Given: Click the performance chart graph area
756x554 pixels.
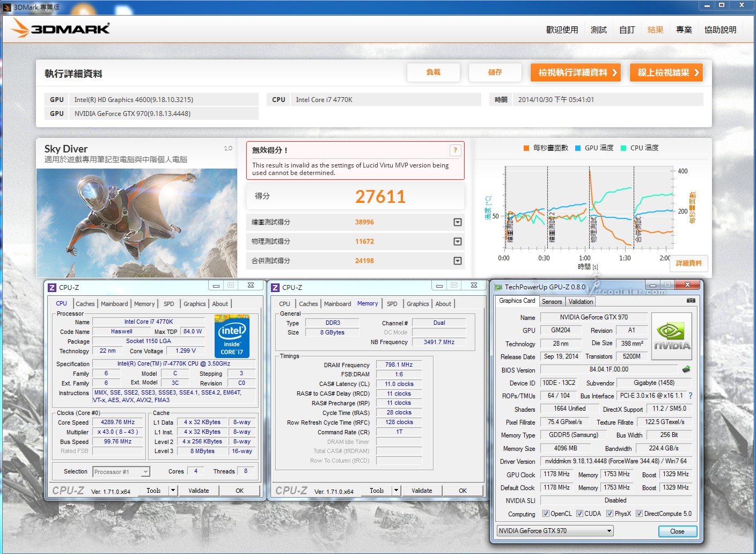Looking at the screenshot, I should (x=588, y=208).
